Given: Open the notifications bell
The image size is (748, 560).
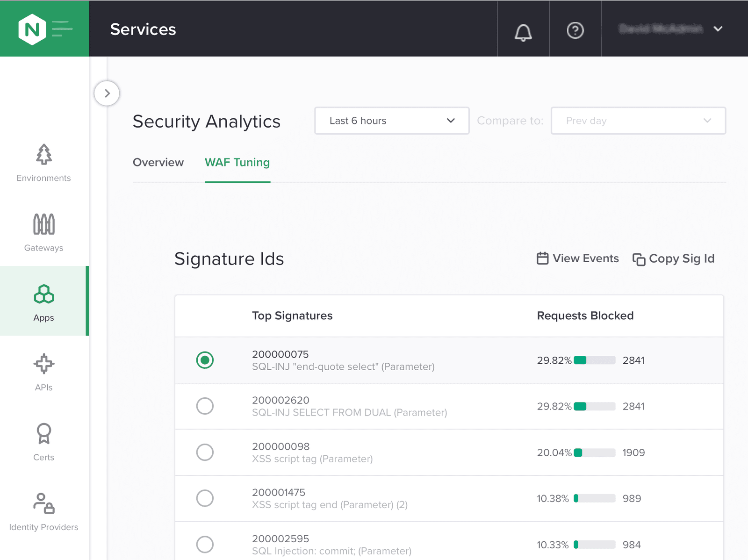Looking at the screenshot, I should [523, 31].
